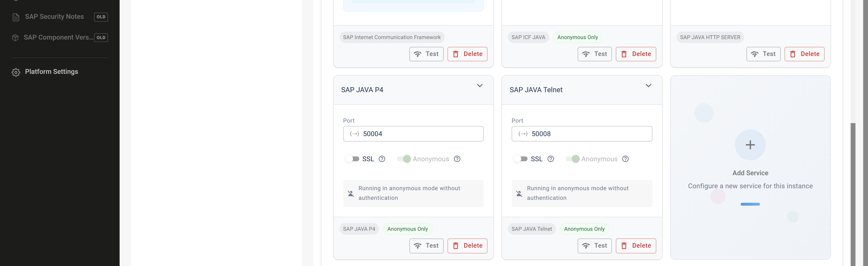Edit the SAP JAVA Telnet port field

[x=582, y=134]
